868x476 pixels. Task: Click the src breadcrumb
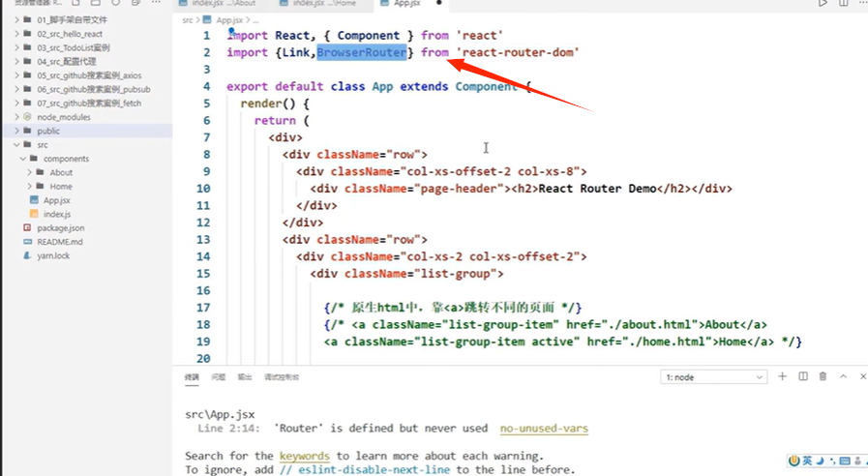[187, 20]
